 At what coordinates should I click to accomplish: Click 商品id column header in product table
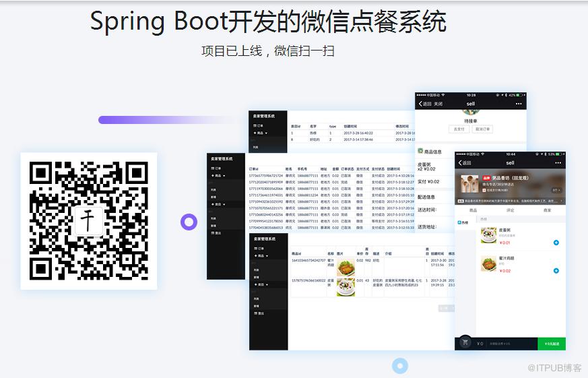tap(296, 254)
